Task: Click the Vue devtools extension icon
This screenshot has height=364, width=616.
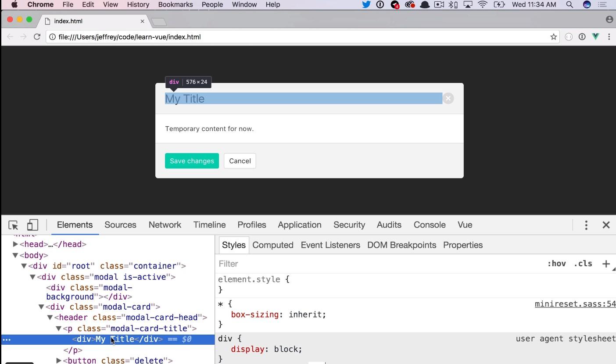Action: [595, 37]
